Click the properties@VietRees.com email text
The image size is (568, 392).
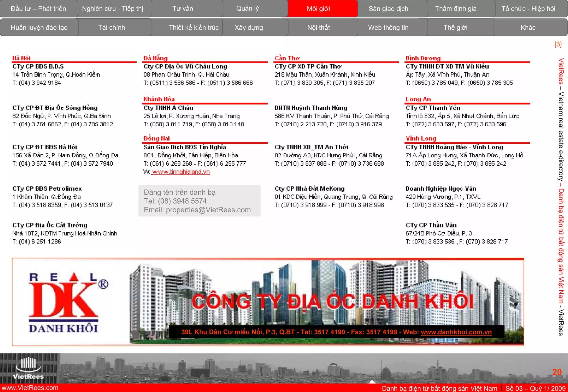(208, 210)
